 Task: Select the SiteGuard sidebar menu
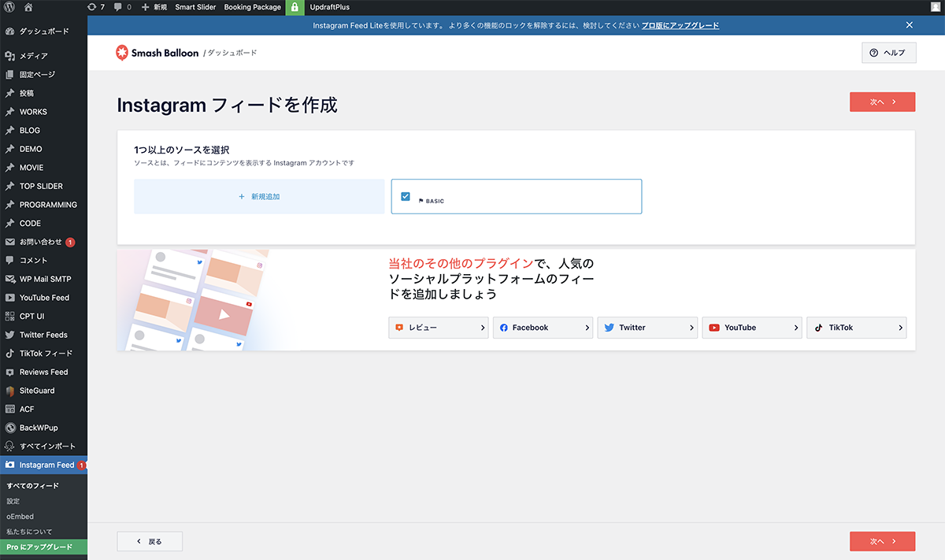37,391
